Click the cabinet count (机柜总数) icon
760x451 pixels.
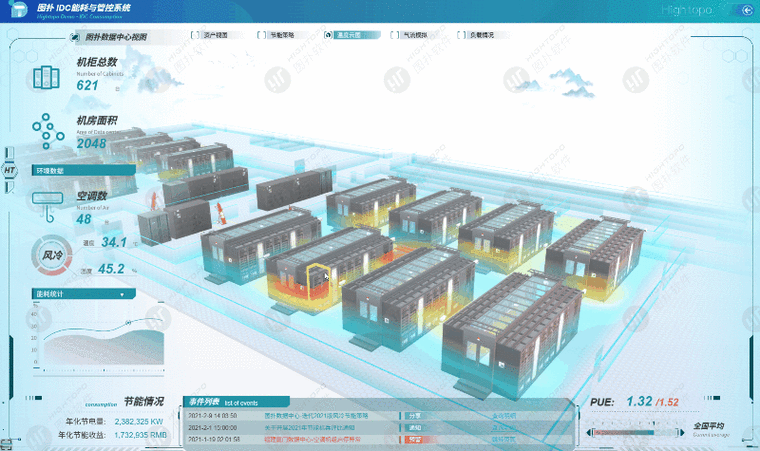pos(46,77)
